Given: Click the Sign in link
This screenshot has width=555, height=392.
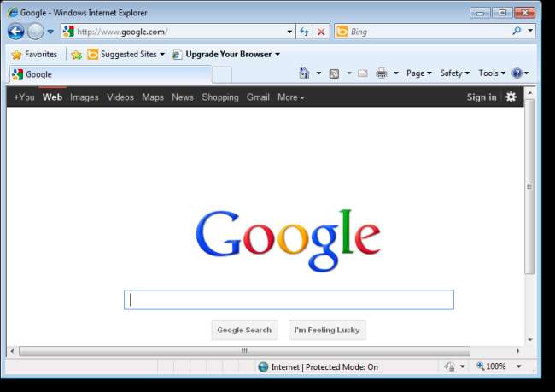Looking at the screenshot, I should (x=482, y=97).
